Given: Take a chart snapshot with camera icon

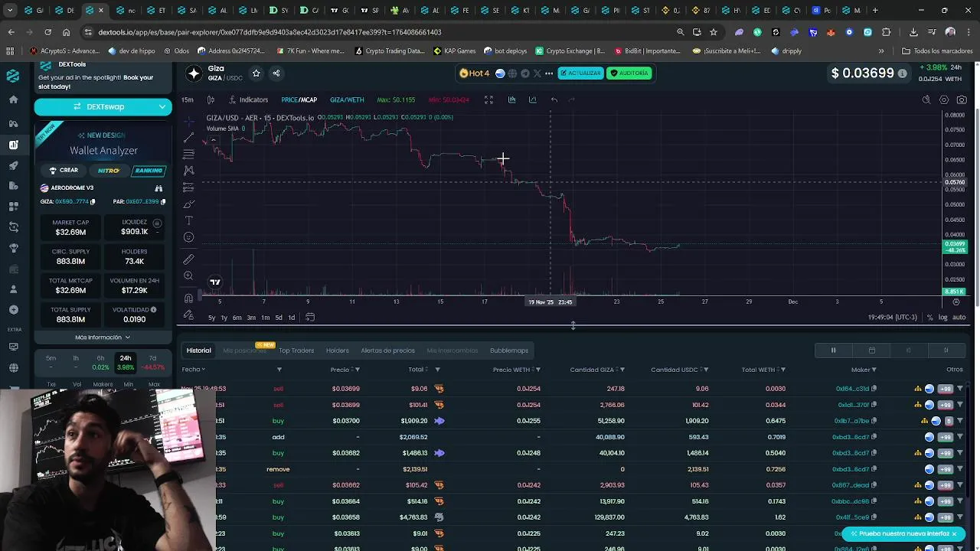Looking at the screenshot, I should [962, 99].
